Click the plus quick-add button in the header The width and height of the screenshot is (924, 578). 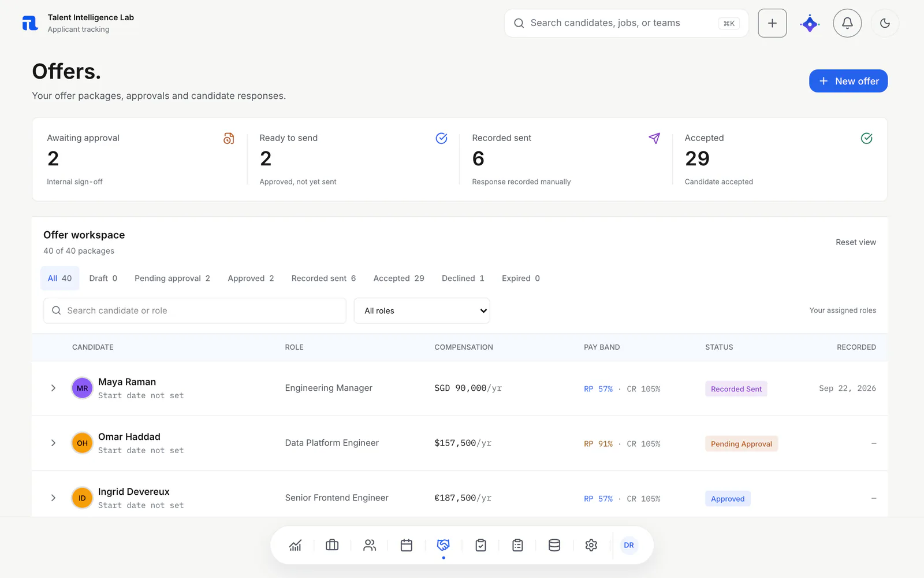click(x=772, y=23)
